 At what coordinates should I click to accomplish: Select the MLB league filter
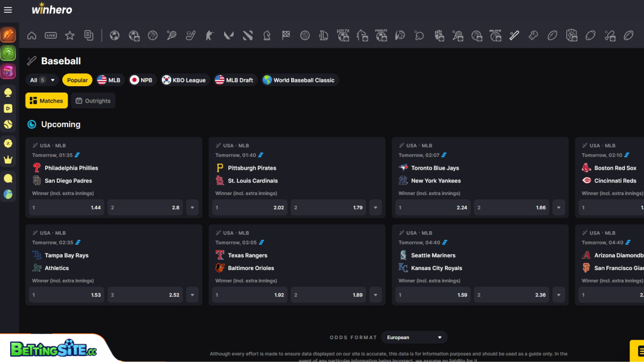coord(110,80)
